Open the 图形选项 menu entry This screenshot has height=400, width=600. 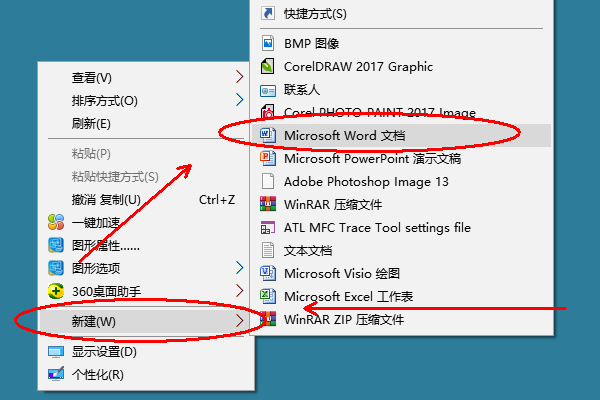(146, 268)
